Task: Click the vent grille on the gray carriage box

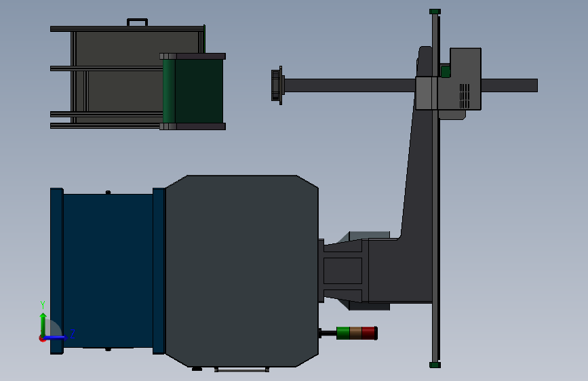Action: [x=465, y=96]
